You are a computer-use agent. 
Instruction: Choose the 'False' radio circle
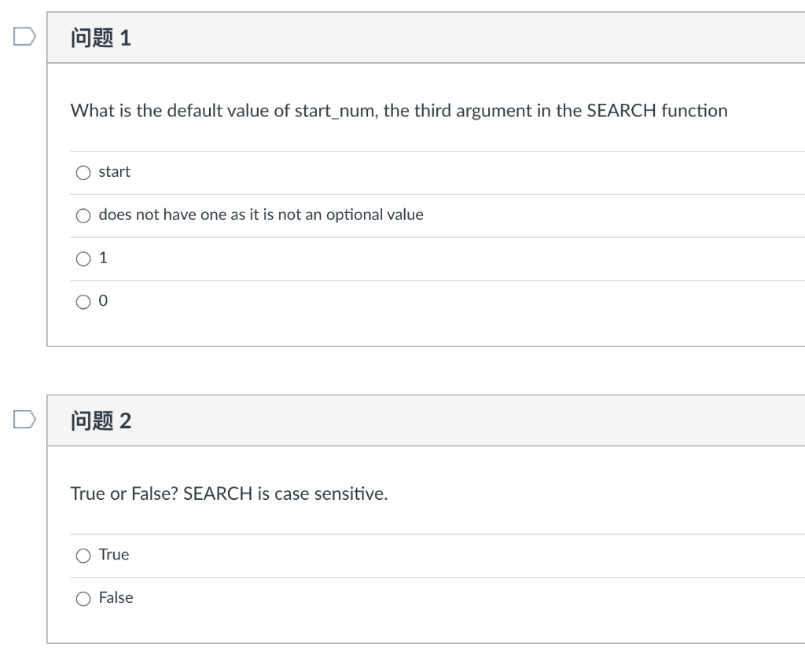click(83, 599)
